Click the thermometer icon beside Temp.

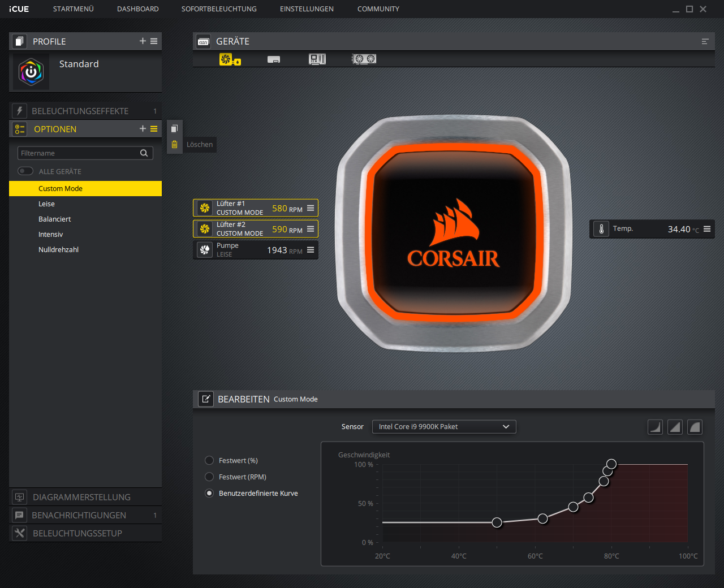601,229
